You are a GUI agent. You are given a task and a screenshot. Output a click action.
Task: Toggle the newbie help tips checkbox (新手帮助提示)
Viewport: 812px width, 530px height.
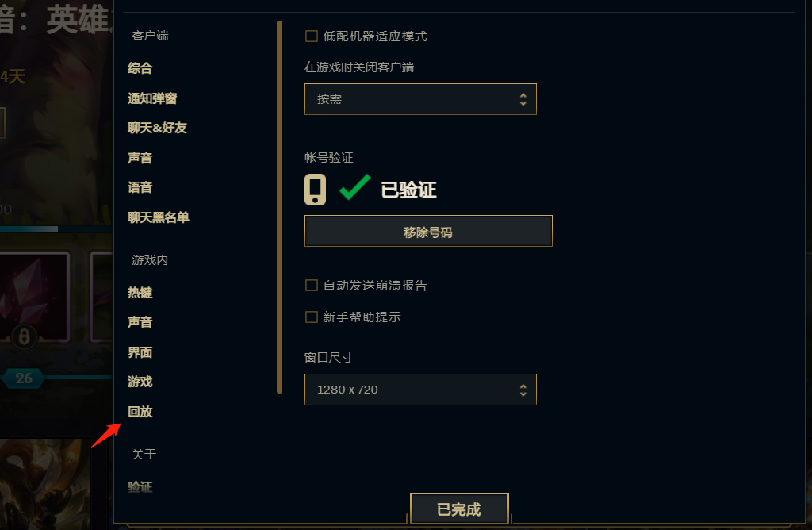312,317
